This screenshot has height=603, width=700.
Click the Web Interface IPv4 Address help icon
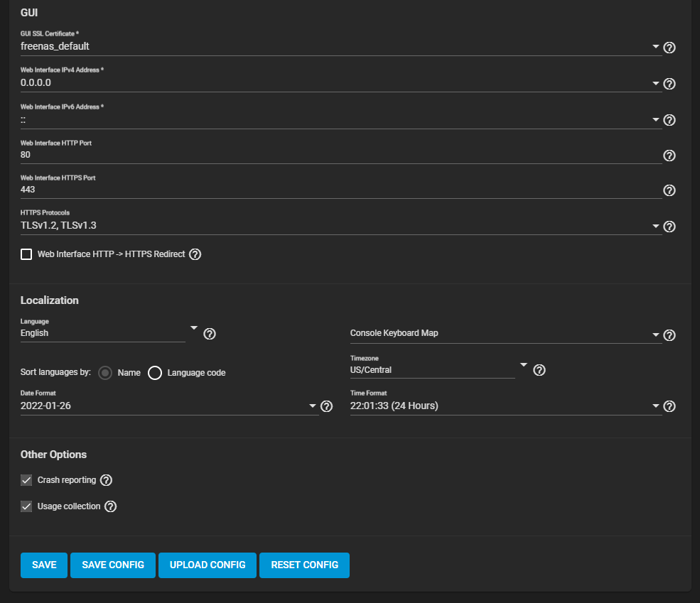669,84
